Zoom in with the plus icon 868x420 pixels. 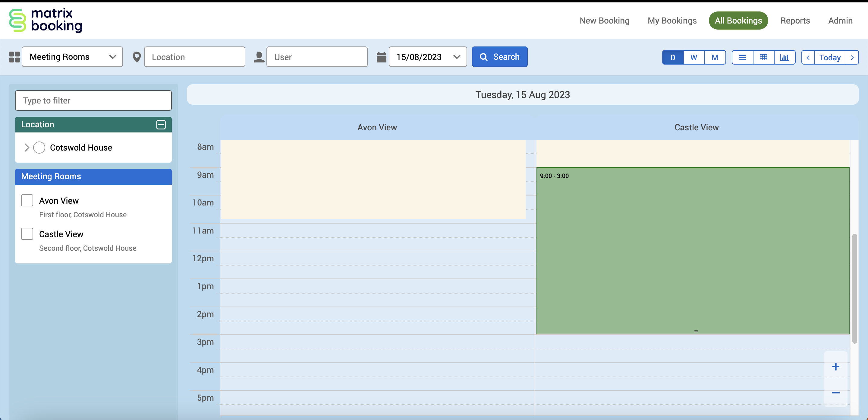[x=835, y=366]
